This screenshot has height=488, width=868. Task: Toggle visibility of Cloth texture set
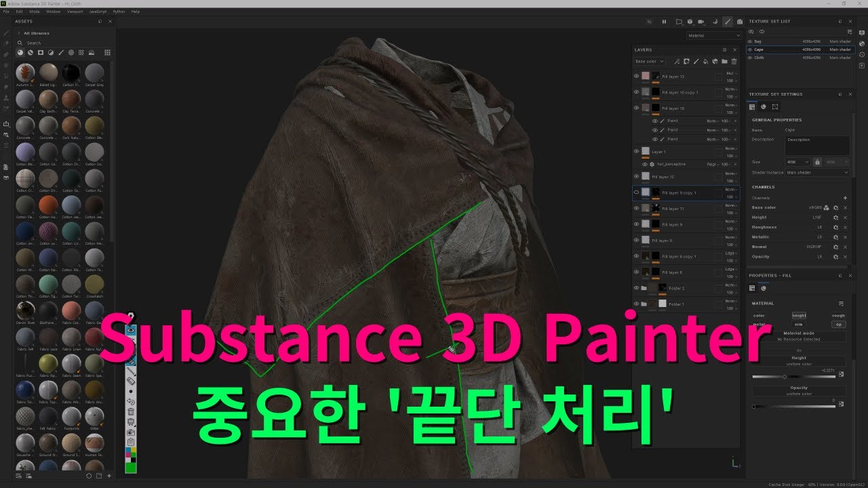coord(750,58)
